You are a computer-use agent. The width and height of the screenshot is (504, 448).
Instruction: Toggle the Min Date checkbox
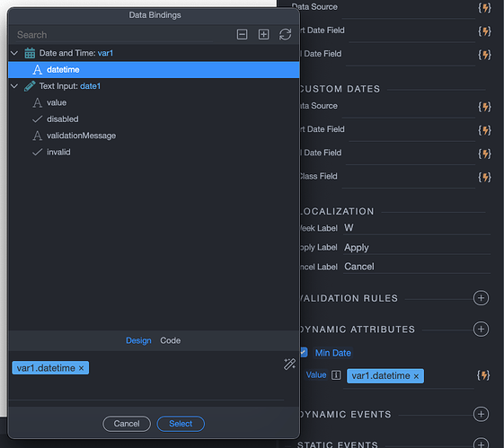(304, 352)
